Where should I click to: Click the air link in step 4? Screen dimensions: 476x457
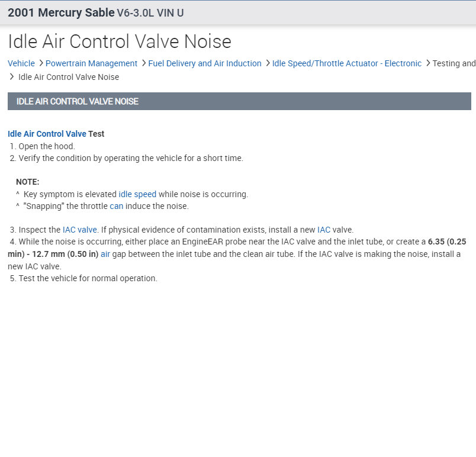point(105,254)
